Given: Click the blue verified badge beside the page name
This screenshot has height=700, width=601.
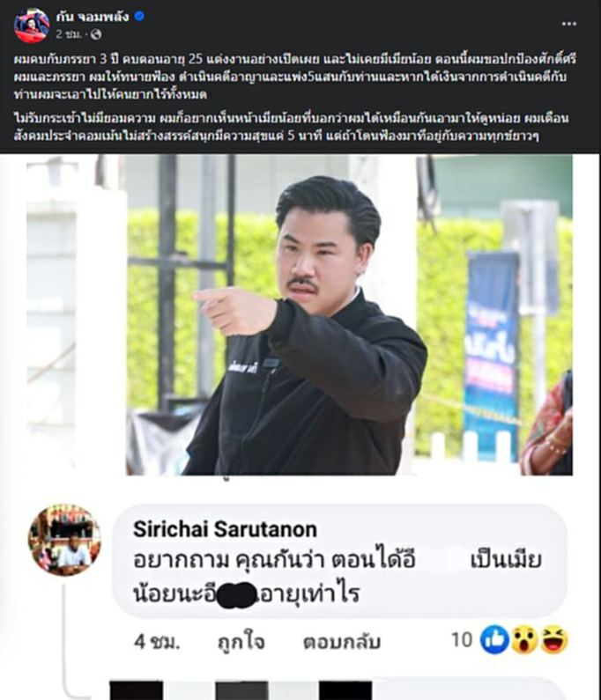Looking at the screenshot, I should click(x=139, y=17).
